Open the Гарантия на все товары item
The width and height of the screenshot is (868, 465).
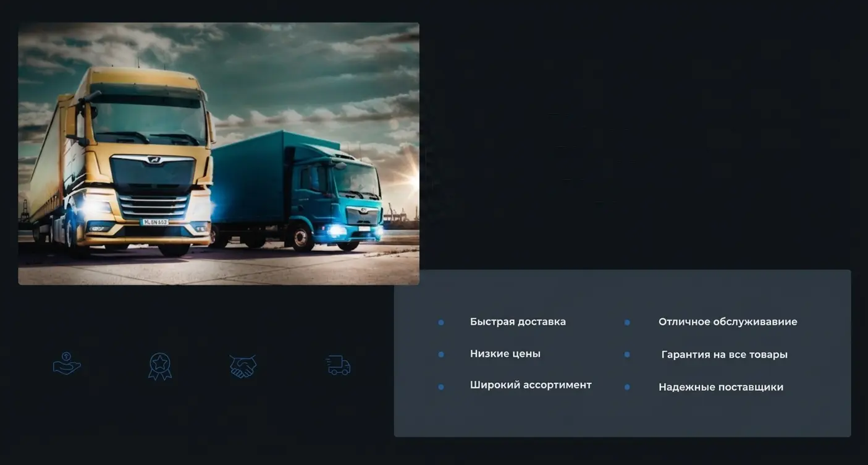pos(724,355)
